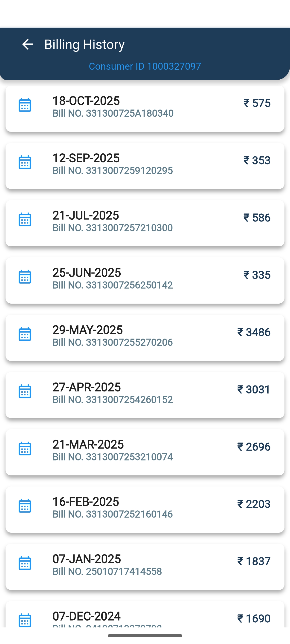Click calendar icon for 12-SEP-2025 bill
The image size is (290, 644).
[x=25, y=162]
